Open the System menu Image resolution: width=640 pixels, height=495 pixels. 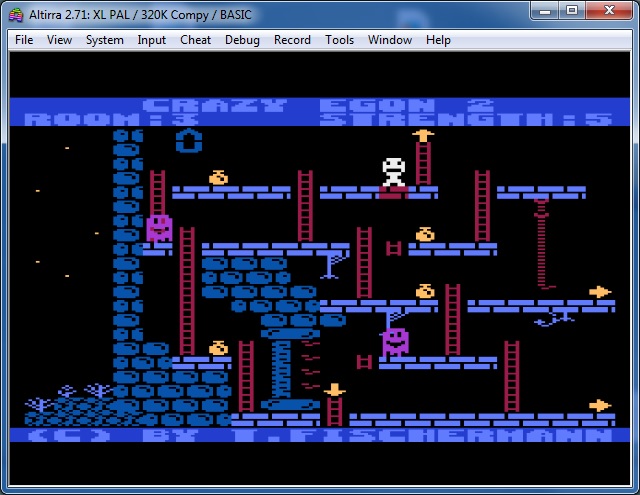tap(104, 40)
